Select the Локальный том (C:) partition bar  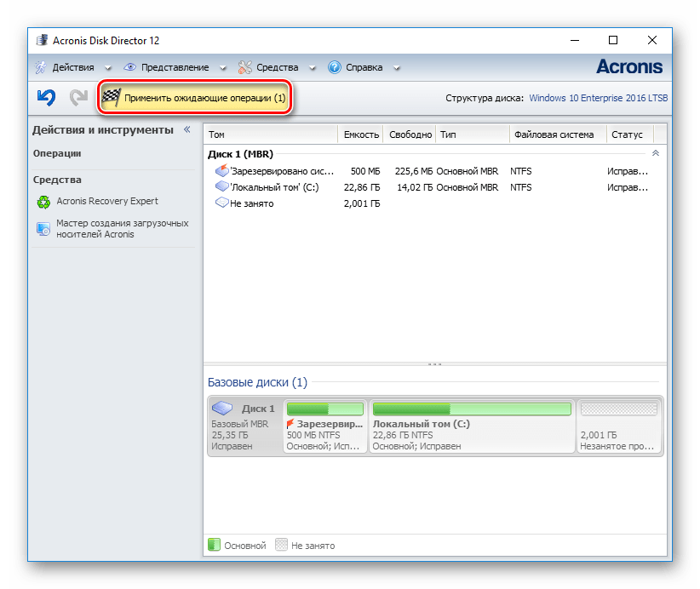pos(472,427)
